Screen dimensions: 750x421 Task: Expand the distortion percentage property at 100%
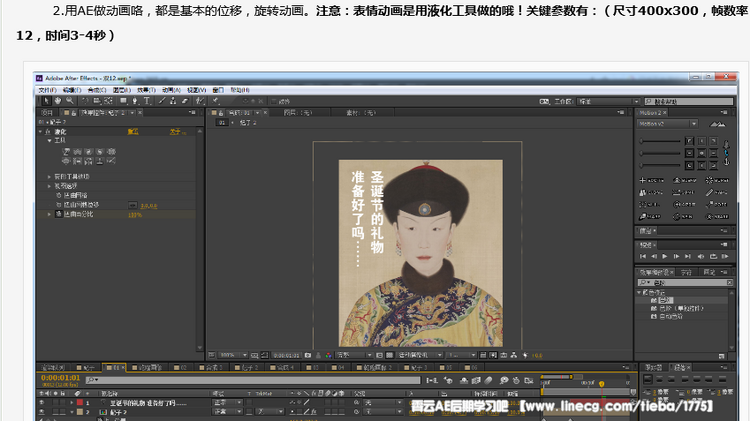click(x=49, y=214)
